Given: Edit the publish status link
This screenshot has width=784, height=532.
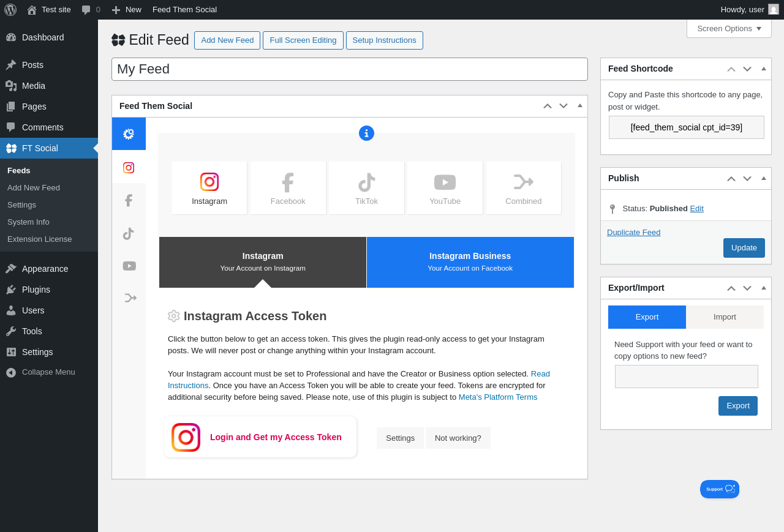Looking at the screenshot, I should (696, 208).
